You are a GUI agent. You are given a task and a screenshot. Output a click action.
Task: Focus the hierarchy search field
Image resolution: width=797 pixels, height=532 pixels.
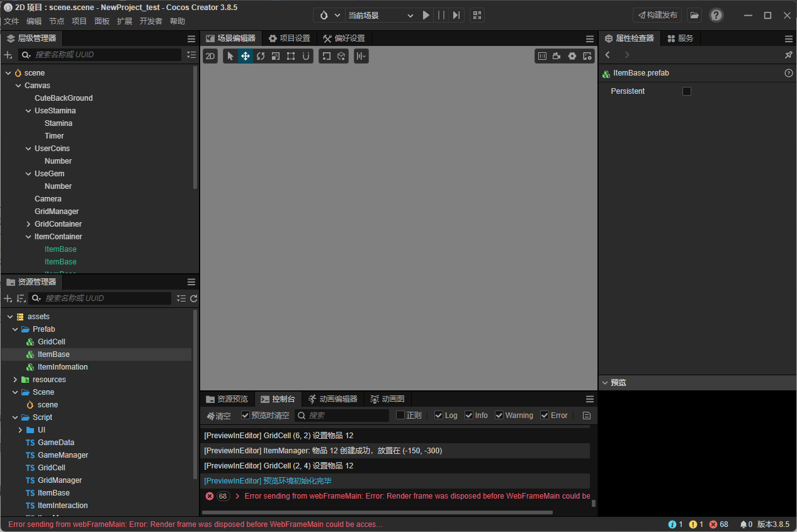click(x=108, y=55)
